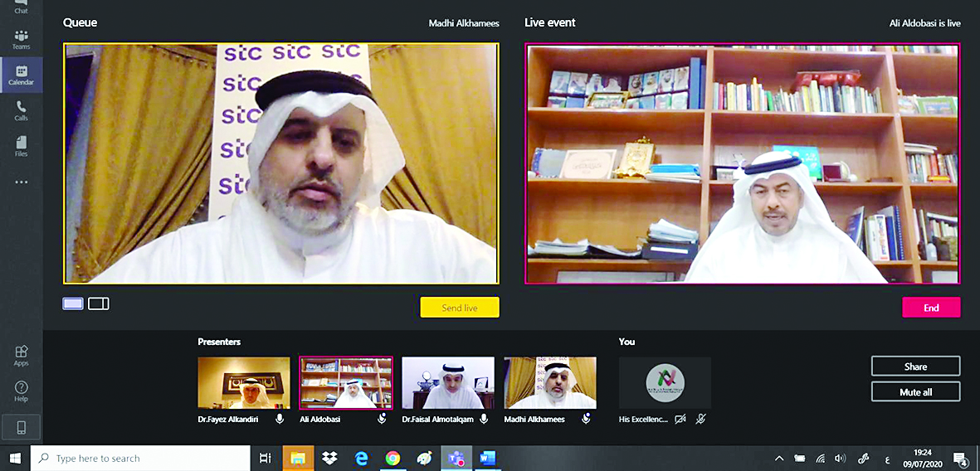
Task: Click the Share button
Action: pyautogui.click(x=915, y=367)
